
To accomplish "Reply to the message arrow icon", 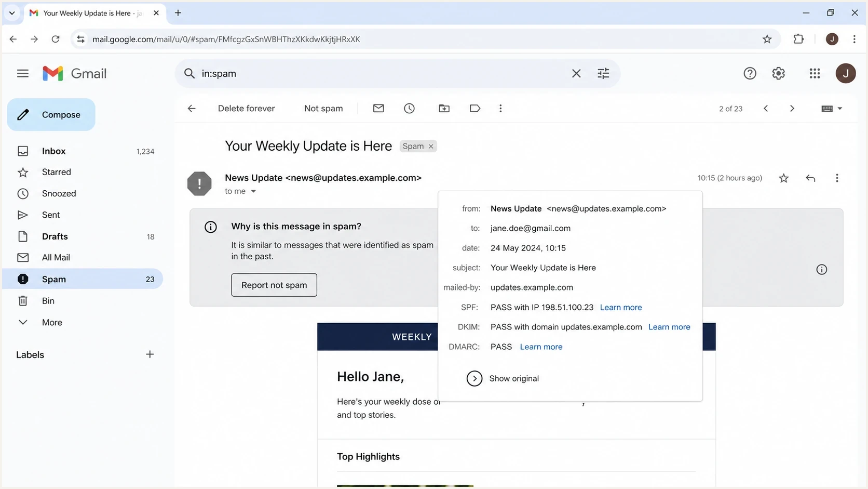I will coord(810,178).
